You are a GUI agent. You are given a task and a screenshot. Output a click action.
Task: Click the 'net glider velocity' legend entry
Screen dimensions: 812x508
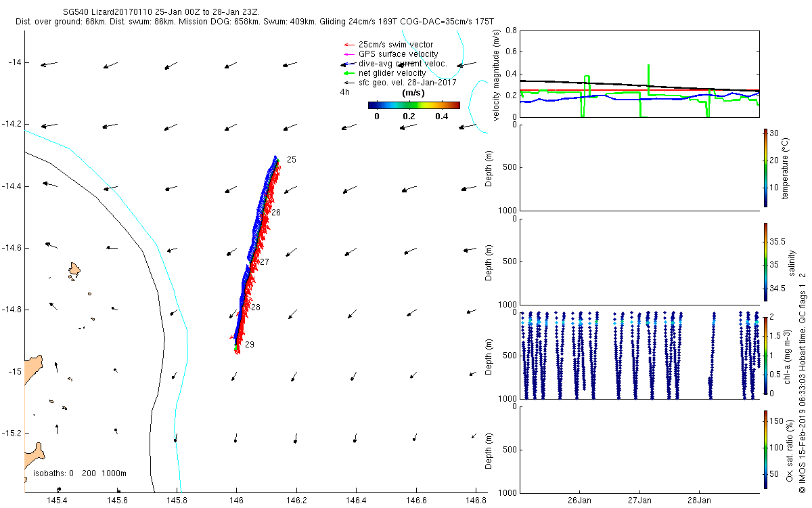tap(386, 73)
